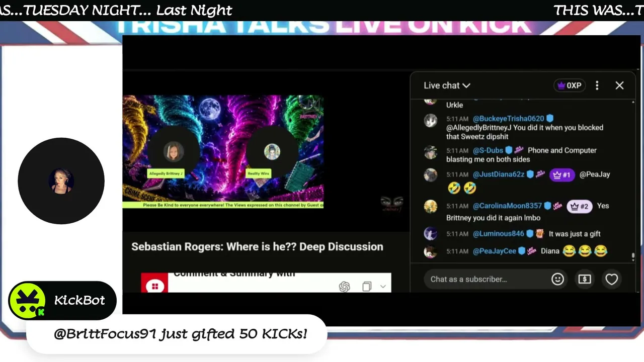The height and width of the screenshot is (362, 644).
Task: Click the Sebastian Rogers video title
Action: coord(257,247)
